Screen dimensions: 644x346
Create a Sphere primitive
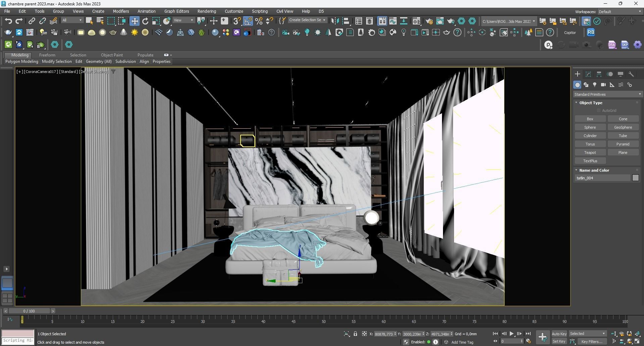tap(590, 127)
